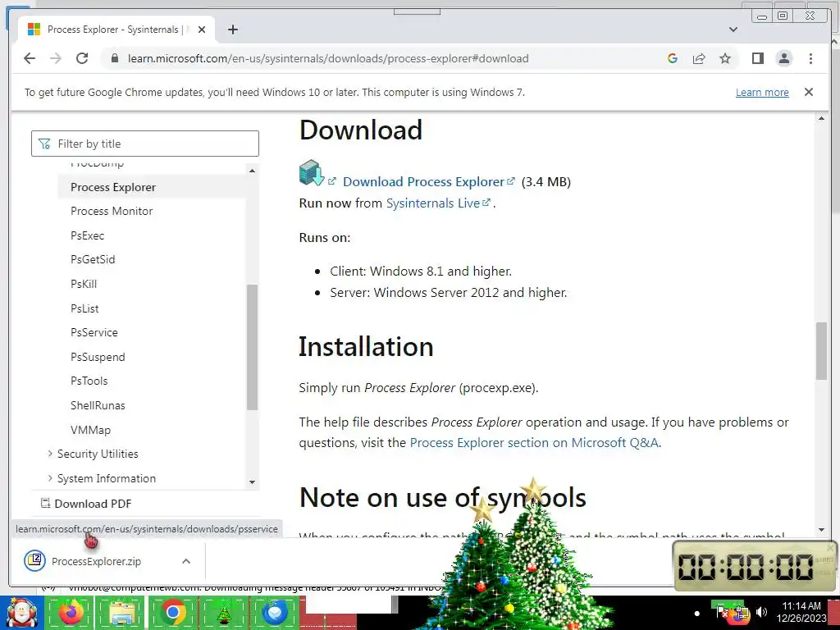Open Process Explorer Microsoft Q&A link
The height and width of the screenshot is (630, 840).
(x=534, y=442)
